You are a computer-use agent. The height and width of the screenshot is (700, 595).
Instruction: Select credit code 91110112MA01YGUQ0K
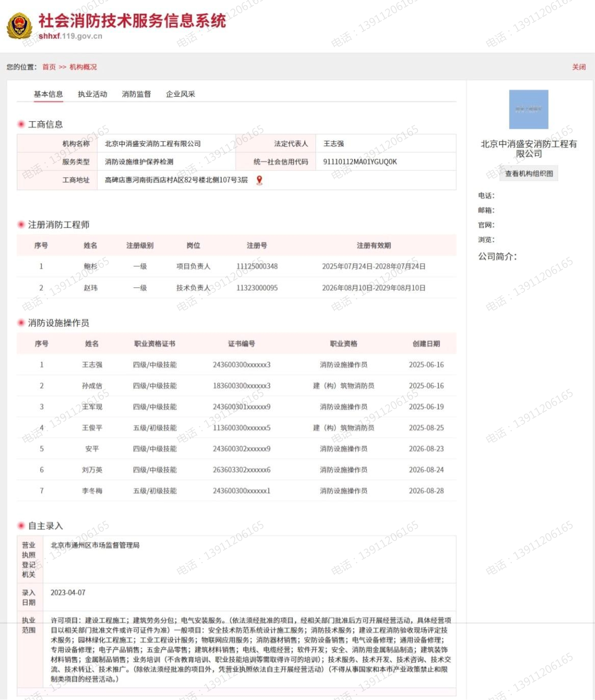tap(360, 162)
